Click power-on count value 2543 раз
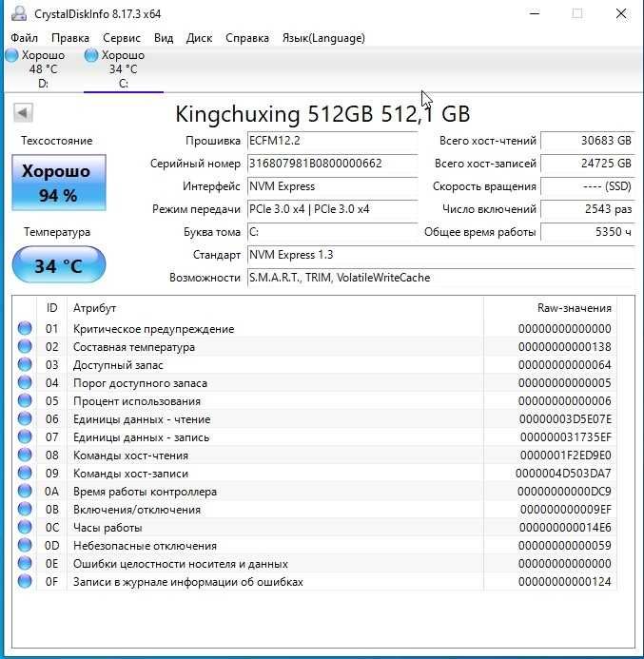This screenshot has height=659, width=644. click(587, 209)
